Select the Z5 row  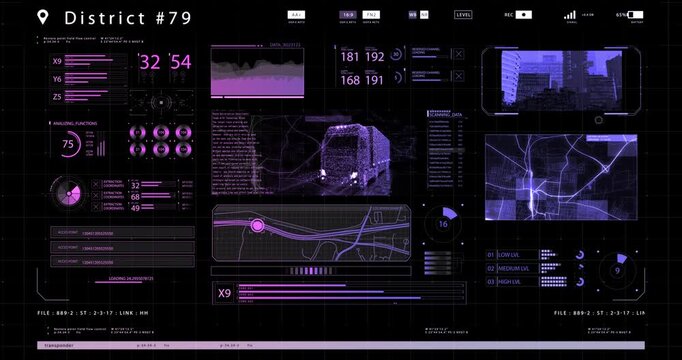(89, 97)
